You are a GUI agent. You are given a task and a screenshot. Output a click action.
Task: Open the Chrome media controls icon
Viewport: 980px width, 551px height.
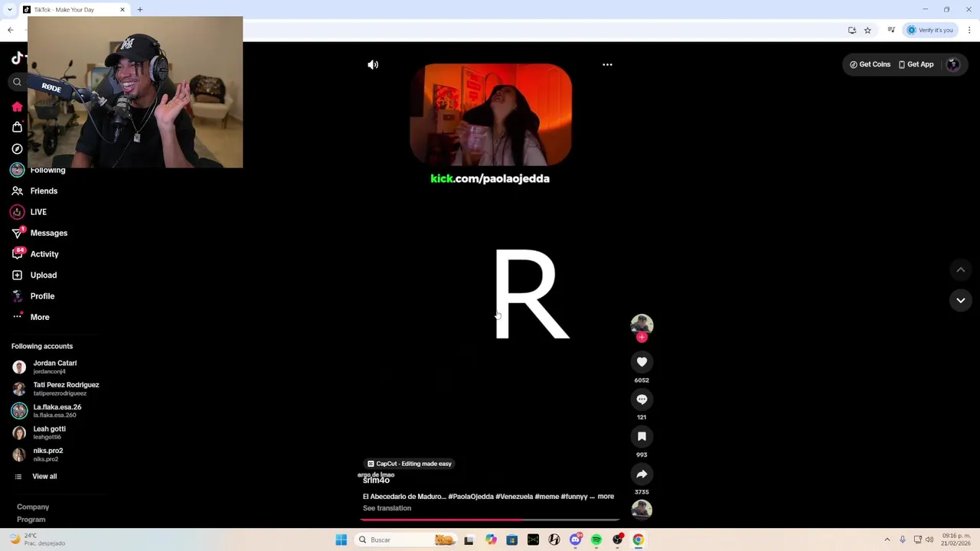pos(891,31)
